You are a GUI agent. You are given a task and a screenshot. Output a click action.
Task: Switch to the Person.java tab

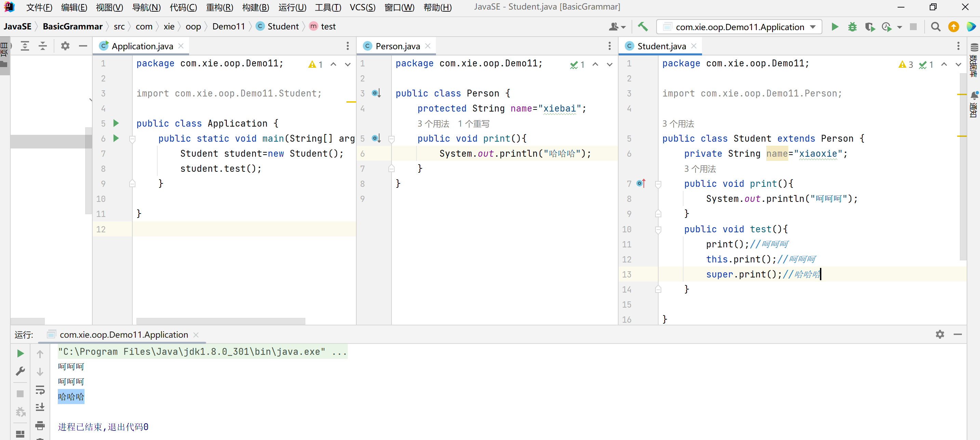point(397,46)
